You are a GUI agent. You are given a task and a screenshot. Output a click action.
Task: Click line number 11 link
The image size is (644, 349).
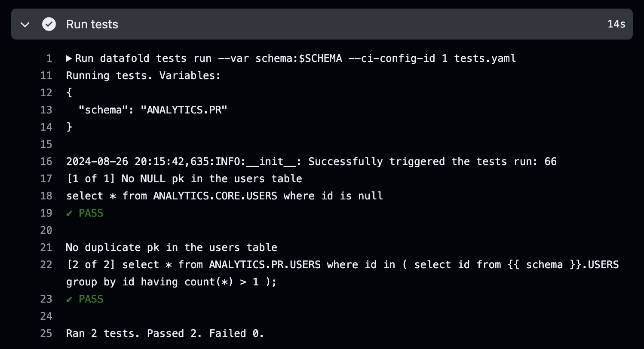(x=46, y=76)
